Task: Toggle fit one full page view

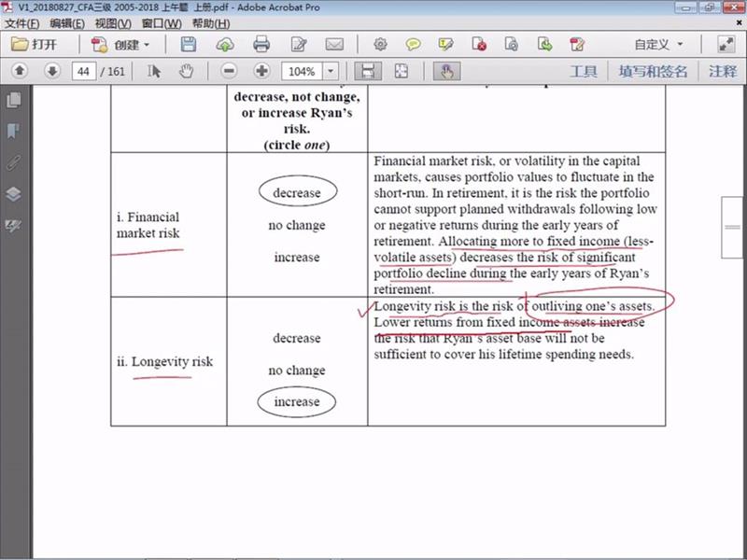Action: [x=402, y=71]
